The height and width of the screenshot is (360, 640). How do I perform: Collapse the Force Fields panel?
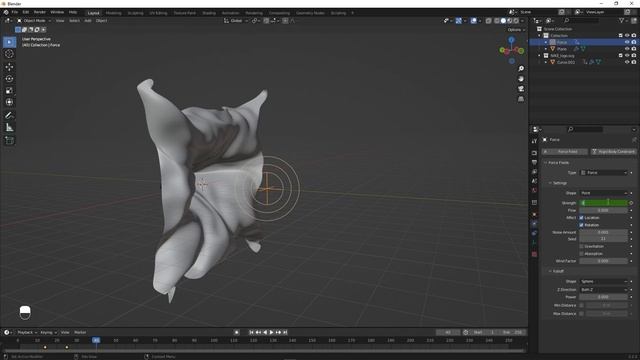coord(546,162)
